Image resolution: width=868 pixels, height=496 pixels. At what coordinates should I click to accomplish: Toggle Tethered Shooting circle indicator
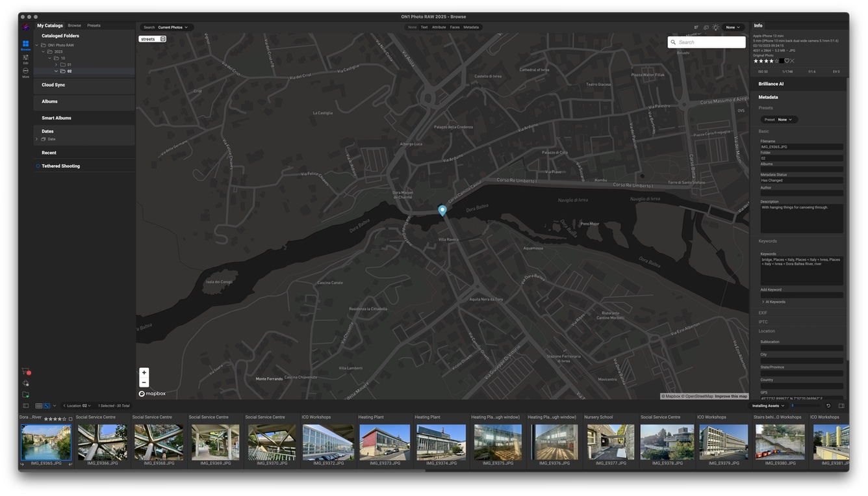[x=38, y=166]
